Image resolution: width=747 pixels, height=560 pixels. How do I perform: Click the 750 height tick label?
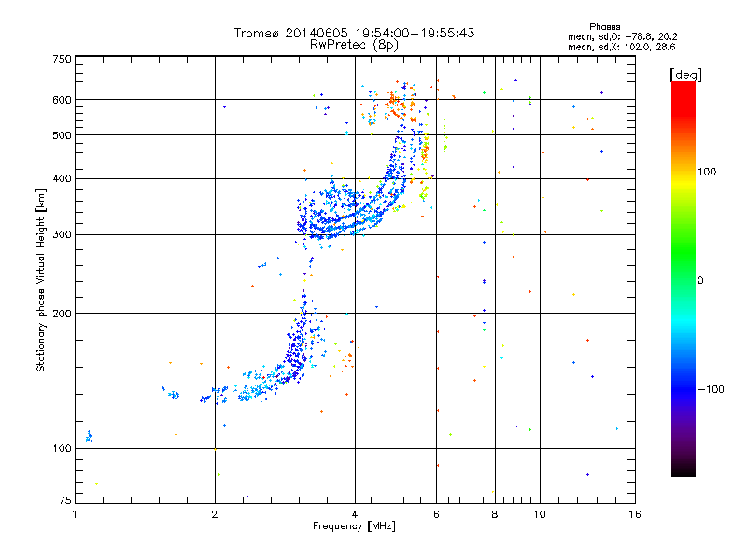pos(63,60)
